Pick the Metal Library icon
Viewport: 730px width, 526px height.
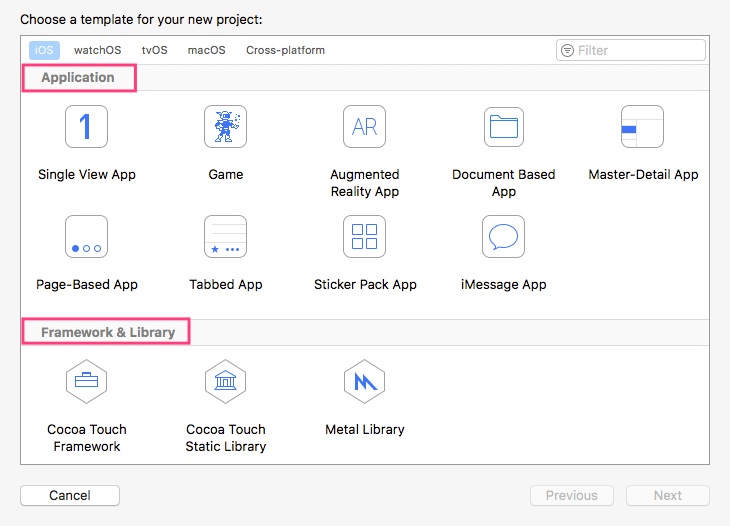coord(365,381)
